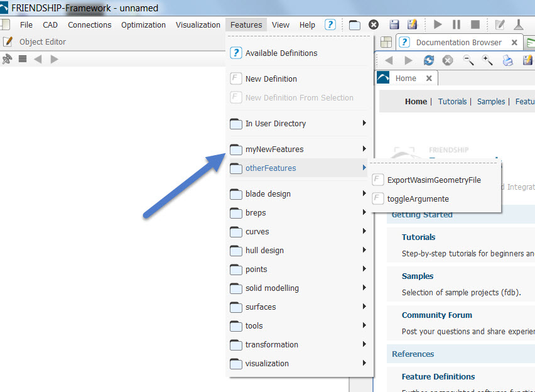
Task: Click the close project X circle icon
Action: pyautogui.click(x=374, y=24)
